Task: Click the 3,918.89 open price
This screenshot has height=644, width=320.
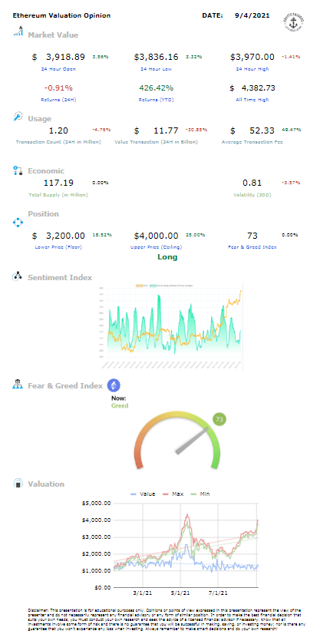Action: coord(66,57)
